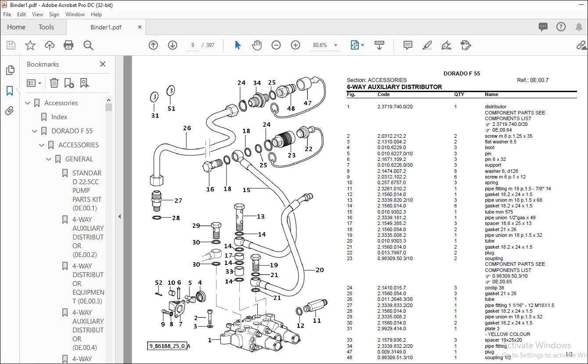
Task: Open the View menu
Action: 38,14
